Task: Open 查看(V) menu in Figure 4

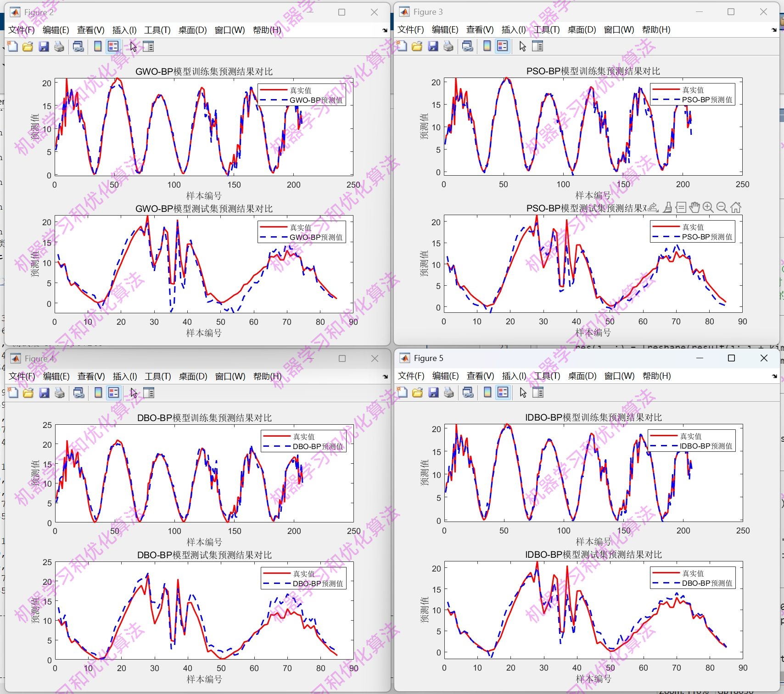Action: click(91, 377)
